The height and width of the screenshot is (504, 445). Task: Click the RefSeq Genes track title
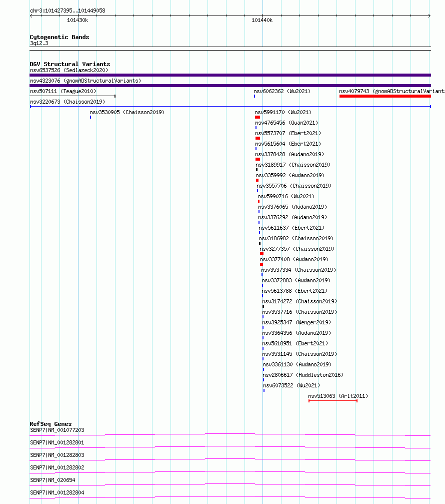pyautogui.click(x=50, y=424)
